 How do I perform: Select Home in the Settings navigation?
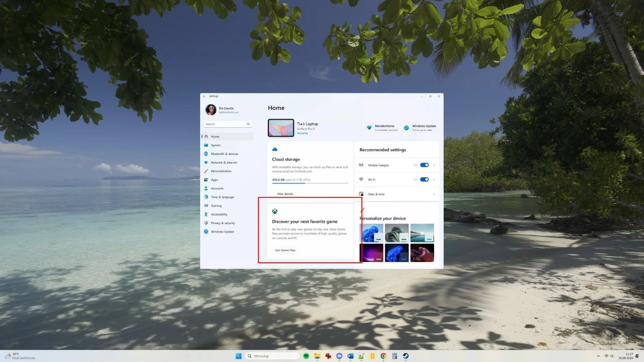pyautogui.click(x=216, y=136)
